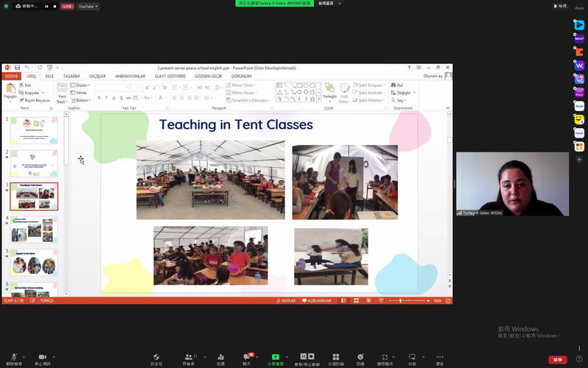This screenshot has width=588, height=368.
Task: Open Seç select dropdown
Action: click(398, 100)
